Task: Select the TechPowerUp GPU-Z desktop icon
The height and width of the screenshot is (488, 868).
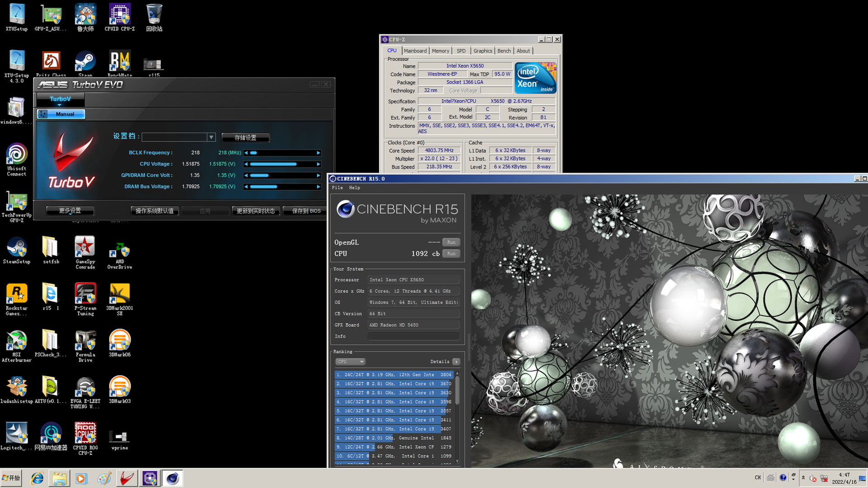Action: pyautogui.click(x=17, y=206)
